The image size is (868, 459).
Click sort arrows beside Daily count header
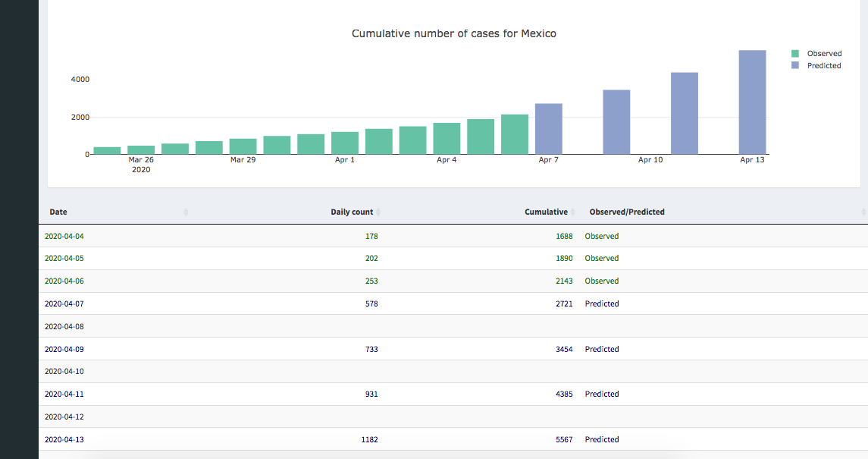point(378,212)
